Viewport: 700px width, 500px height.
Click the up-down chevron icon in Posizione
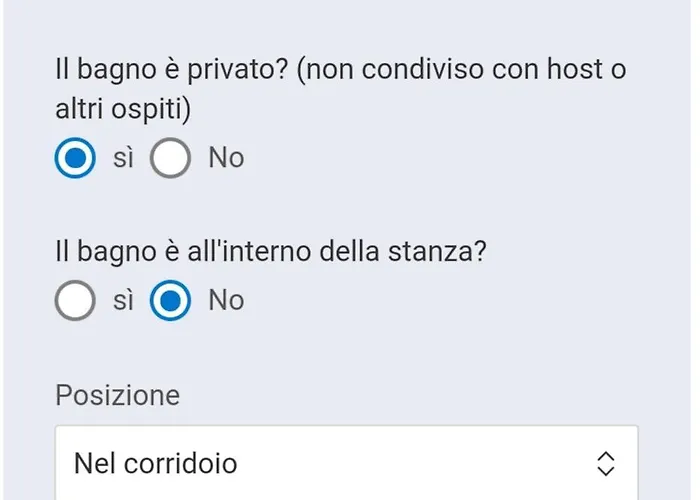(x=605, y=463)
